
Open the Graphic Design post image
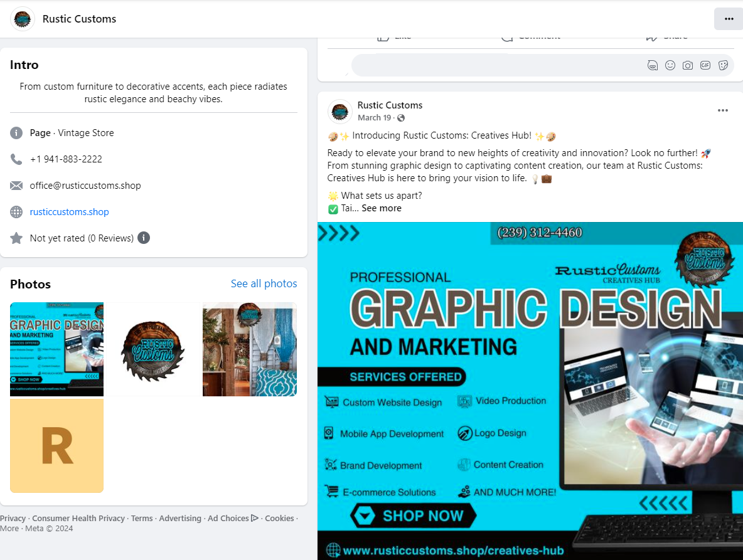click(x=530, y=391)
